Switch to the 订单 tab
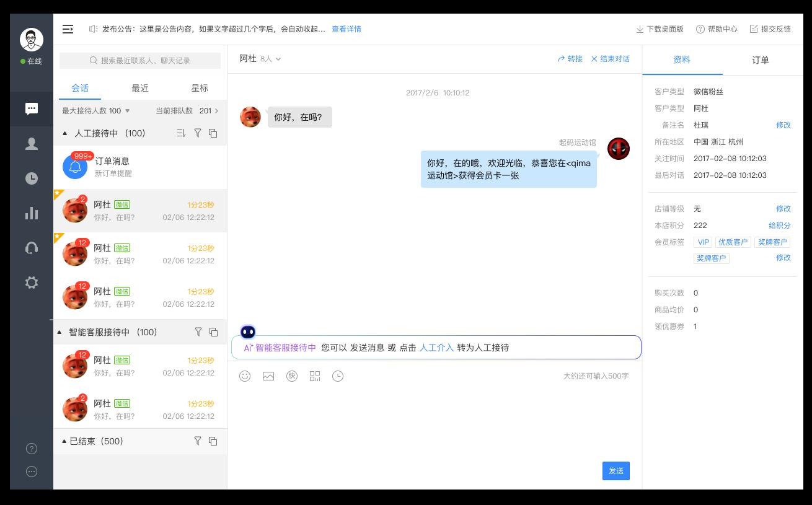This screenshot has width=812, height=505. point(759,60)
